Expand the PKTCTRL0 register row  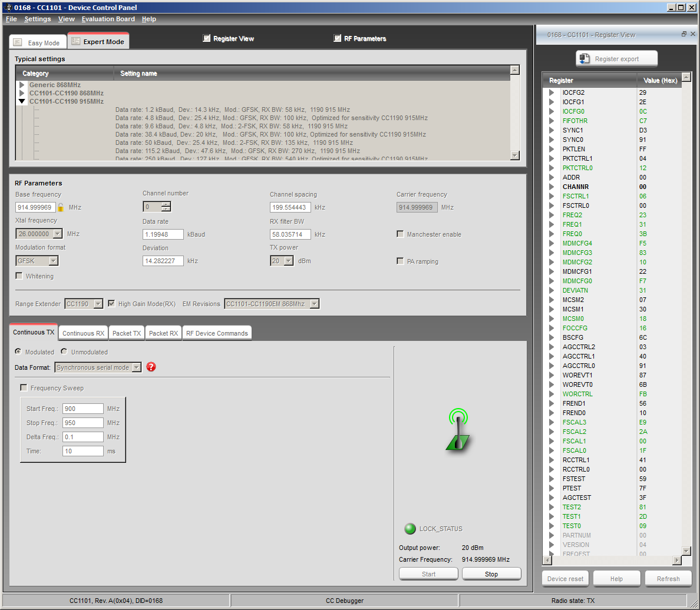(x=552, y=168)
